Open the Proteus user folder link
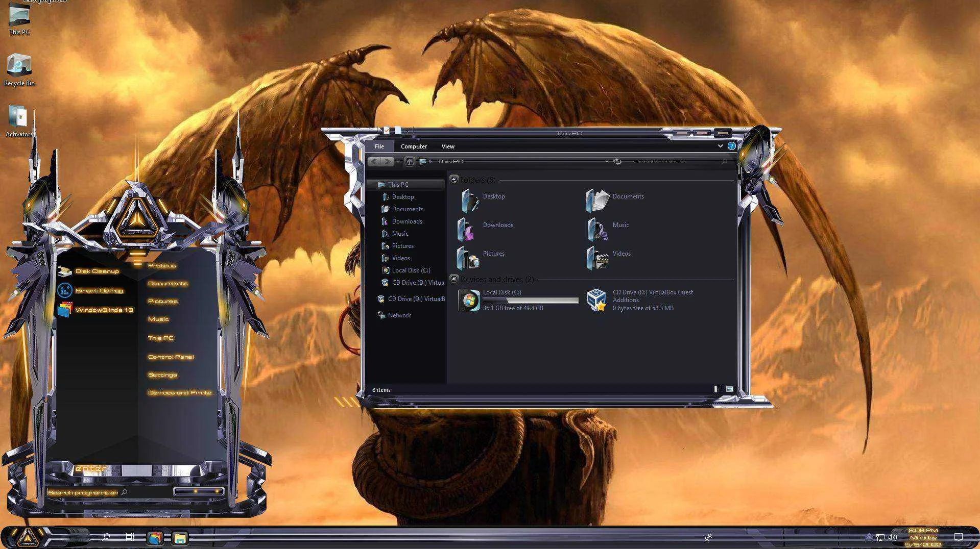The height and width of the screenshot is (549, 980). click(162, 265)
